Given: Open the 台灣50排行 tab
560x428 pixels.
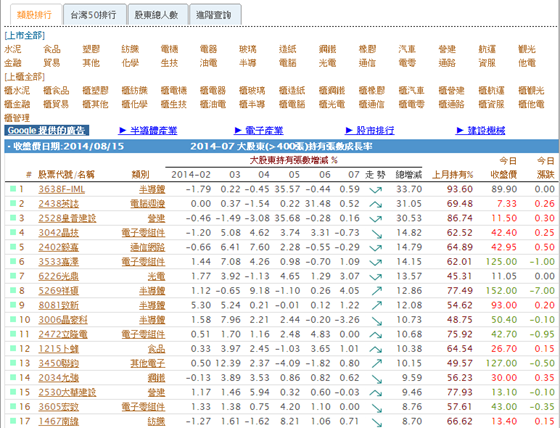Looking at the screenshot, I should pyautogui.click(x=94, y=15).
